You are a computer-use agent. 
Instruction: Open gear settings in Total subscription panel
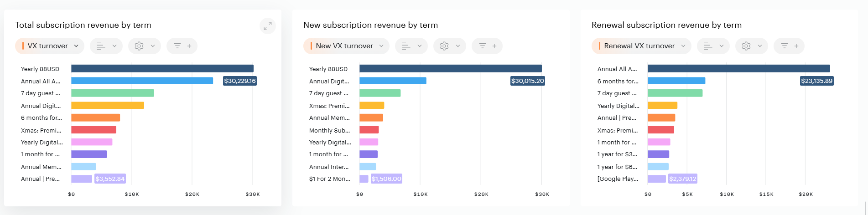click(x=144, y=46)
